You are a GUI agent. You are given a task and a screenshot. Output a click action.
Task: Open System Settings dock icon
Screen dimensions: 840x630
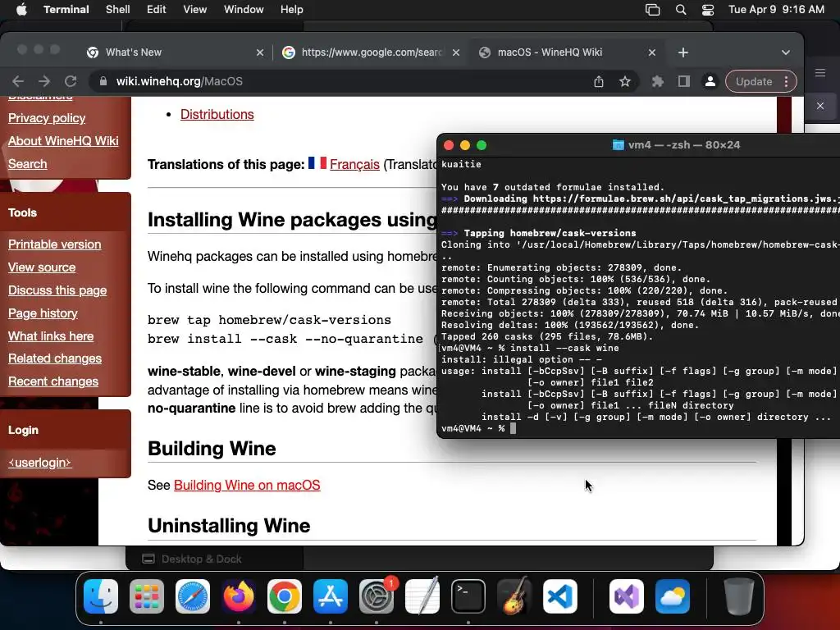coord(377,596)
